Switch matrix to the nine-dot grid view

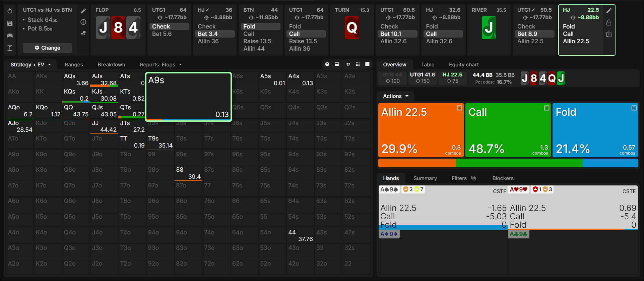pyautogui.click(x=358, y=64)
